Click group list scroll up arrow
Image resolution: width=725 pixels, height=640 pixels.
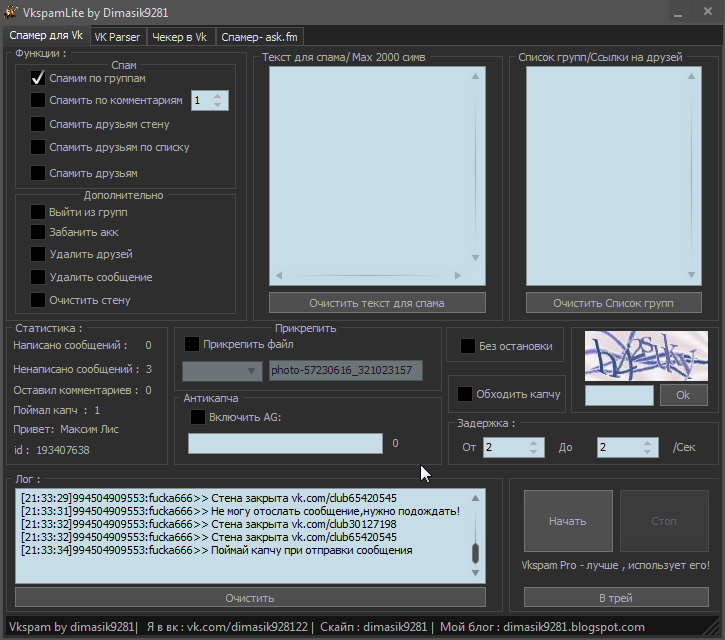point(691,76)
